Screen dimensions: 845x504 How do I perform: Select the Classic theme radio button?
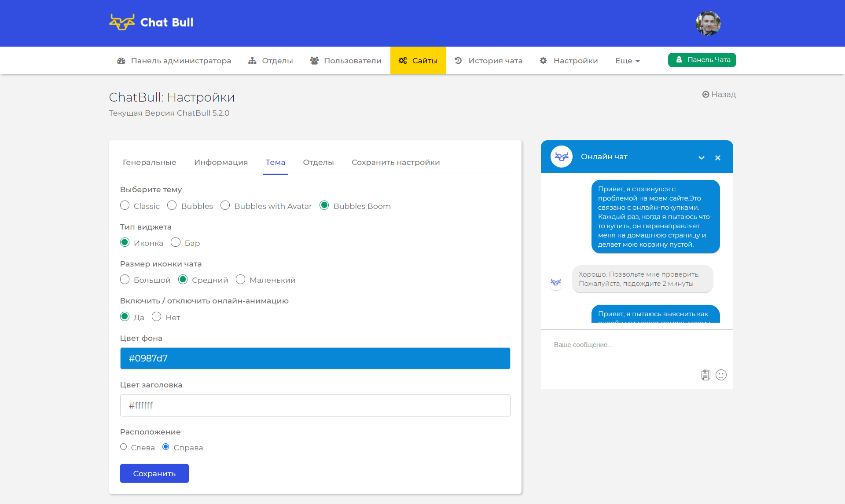125,205
